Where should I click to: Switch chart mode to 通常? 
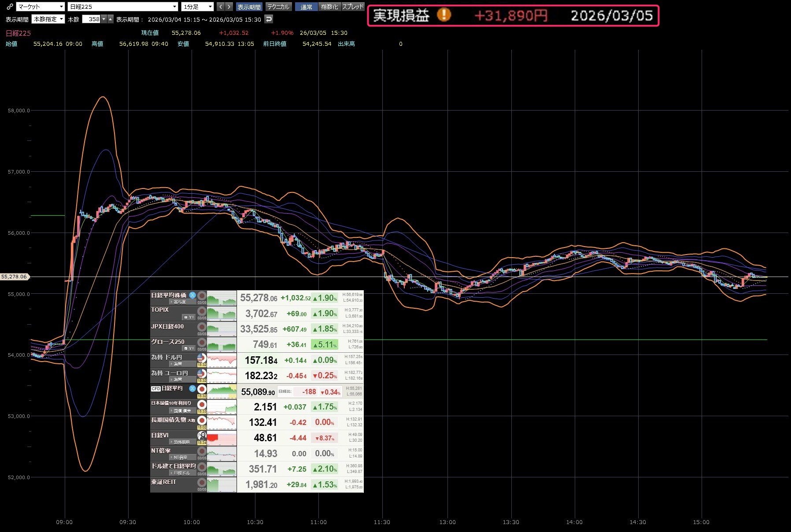tap(306, 7)
